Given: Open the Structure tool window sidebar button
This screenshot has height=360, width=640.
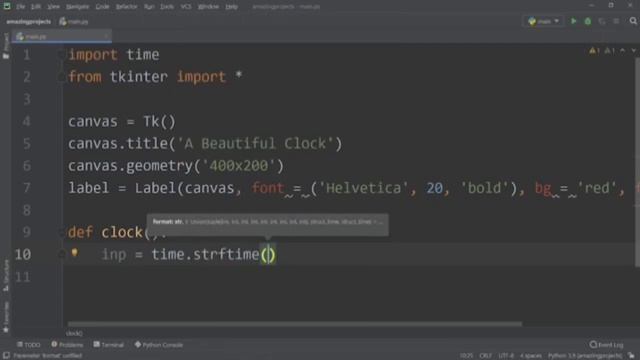Looking at the screenshot, I should (6, 275).
